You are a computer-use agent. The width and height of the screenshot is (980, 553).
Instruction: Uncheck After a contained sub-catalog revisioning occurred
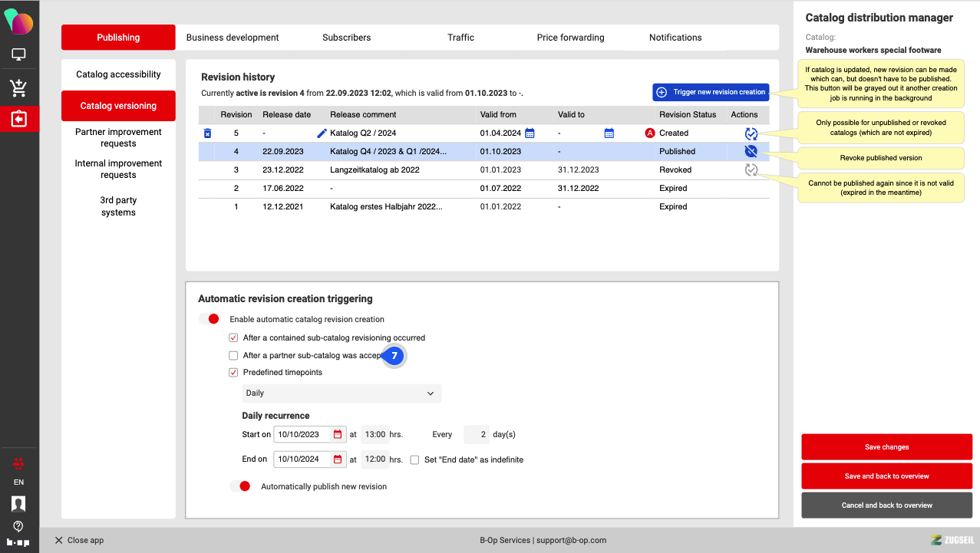pos(233,337)
